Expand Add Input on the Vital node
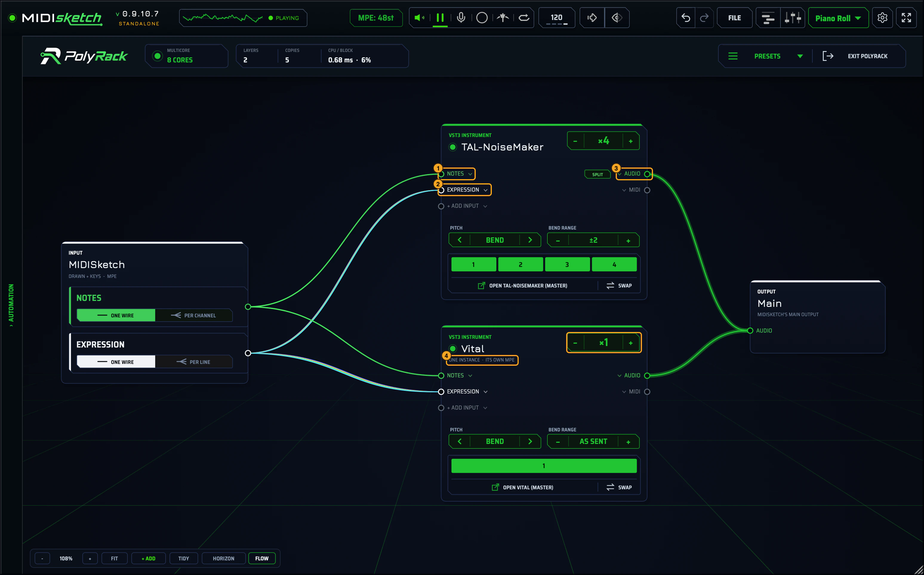This screenshot has width=924, height=575. point(463,408)
